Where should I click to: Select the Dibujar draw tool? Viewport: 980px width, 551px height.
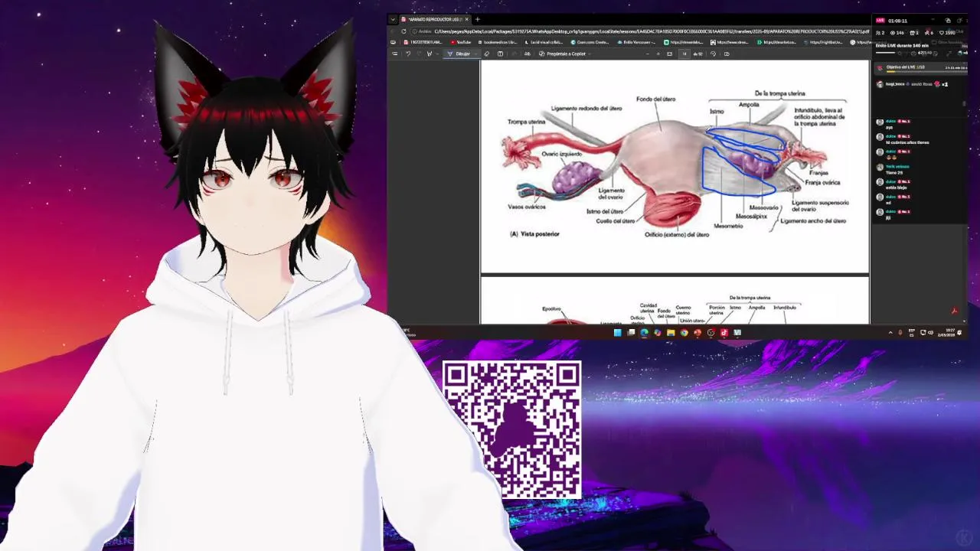click(458, 54)
